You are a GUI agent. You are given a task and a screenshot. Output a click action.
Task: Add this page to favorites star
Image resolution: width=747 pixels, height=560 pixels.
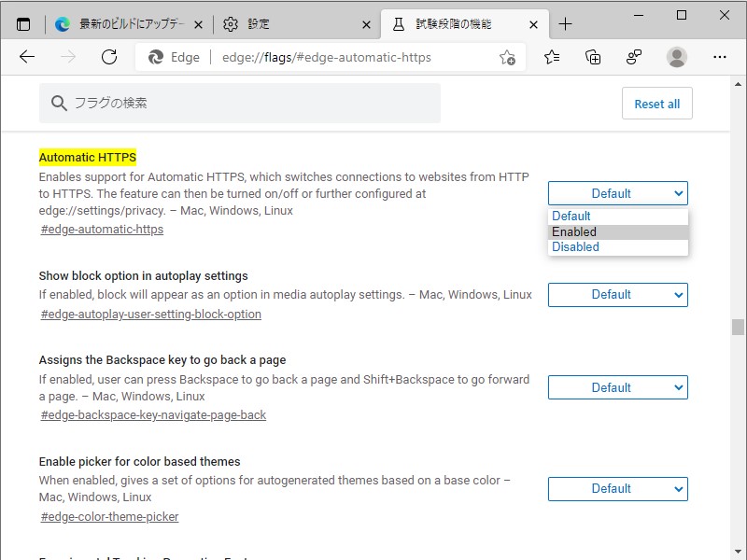[507, 58]
